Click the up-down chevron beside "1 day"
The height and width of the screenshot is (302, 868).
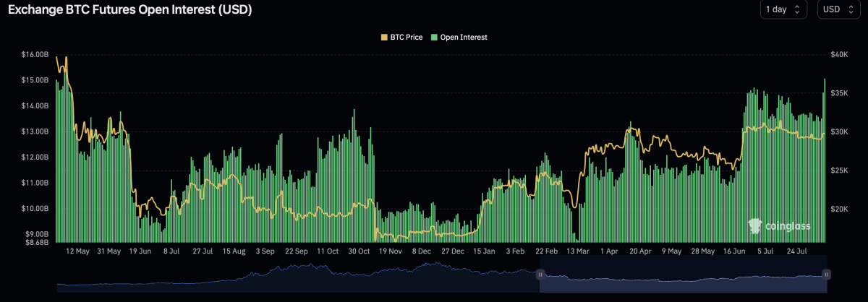(798, 9)
